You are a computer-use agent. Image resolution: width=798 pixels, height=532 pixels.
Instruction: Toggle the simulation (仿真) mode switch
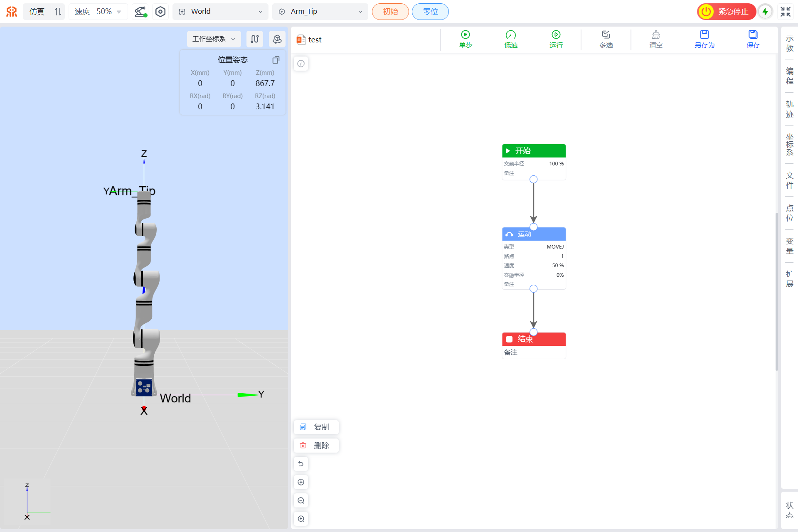pos(58,12)
